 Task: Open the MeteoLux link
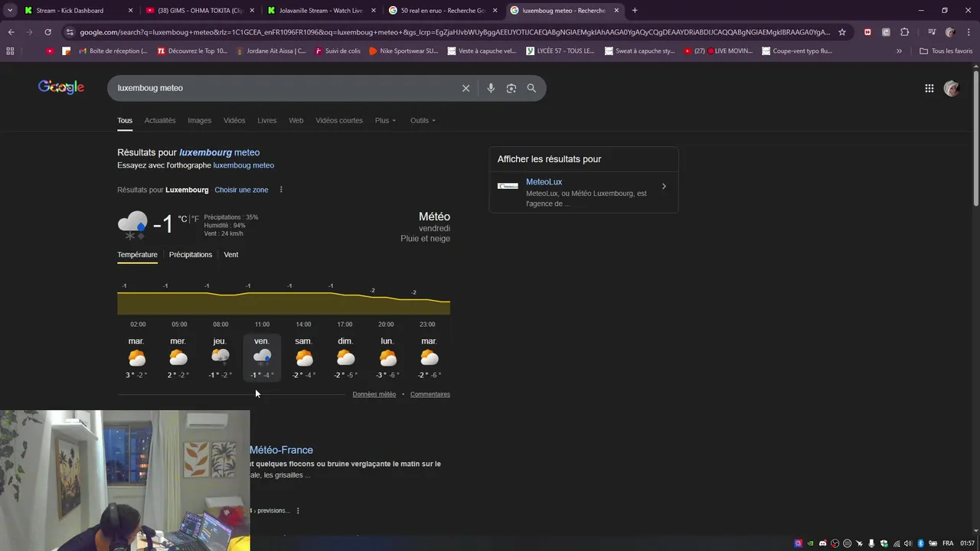pyautogui.click(x=544, y=182)
